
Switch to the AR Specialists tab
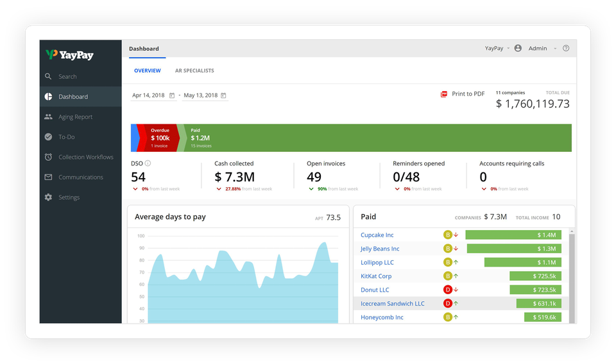(194, 70)
